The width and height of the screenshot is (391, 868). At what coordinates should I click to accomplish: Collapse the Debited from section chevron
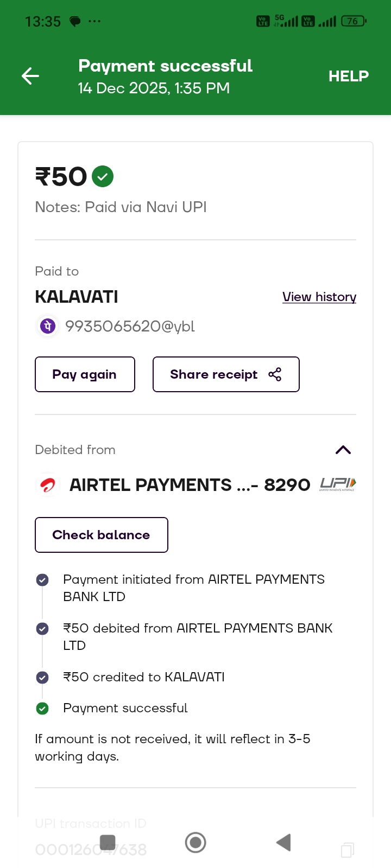tap(343, 450)
